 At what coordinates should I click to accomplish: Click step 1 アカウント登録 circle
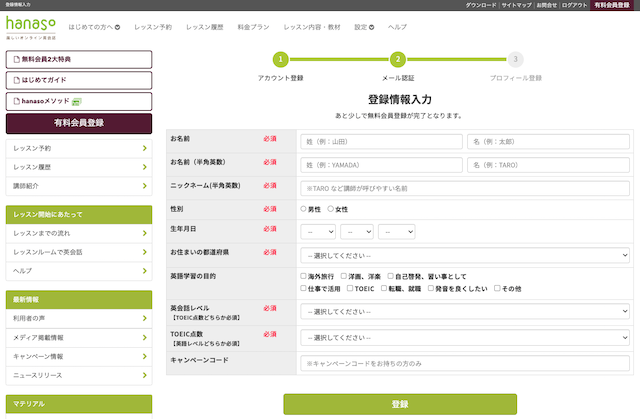[280, 60]
